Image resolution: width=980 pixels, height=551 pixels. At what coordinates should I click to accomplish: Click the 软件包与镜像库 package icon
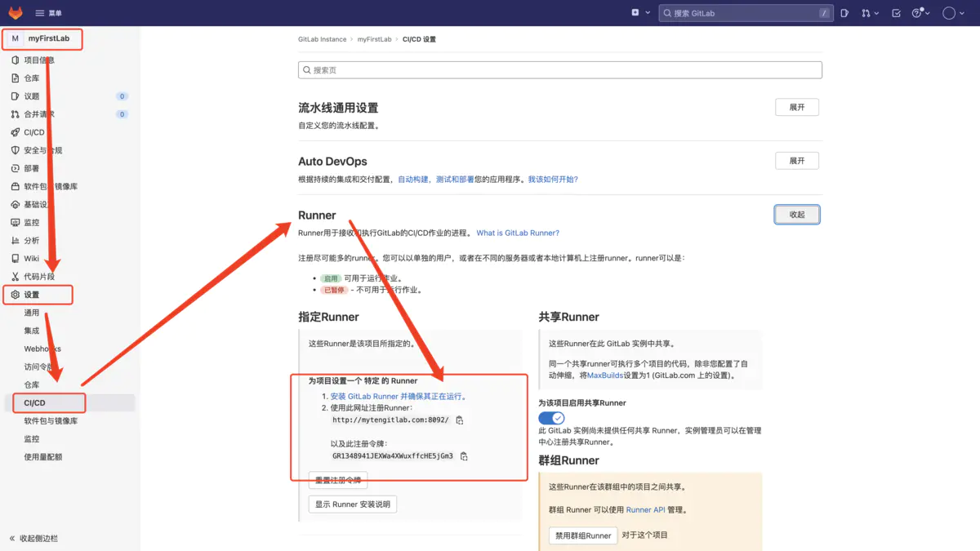click(16, 186)
